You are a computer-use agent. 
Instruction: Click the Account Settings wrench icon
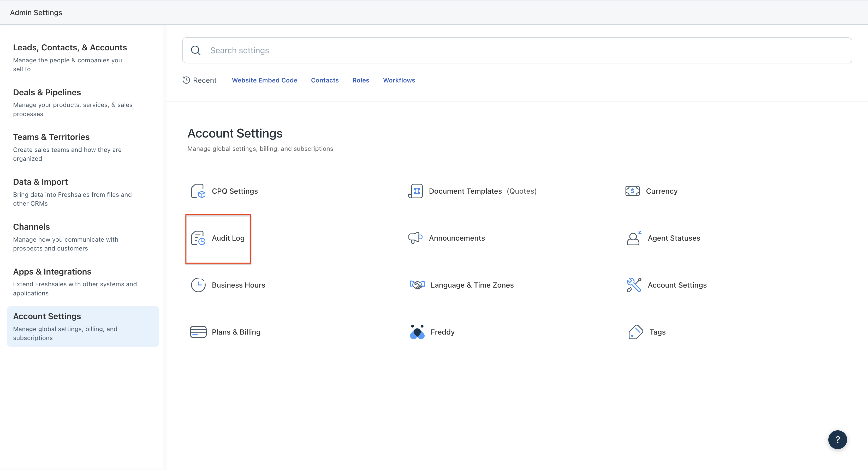(633, 285)
